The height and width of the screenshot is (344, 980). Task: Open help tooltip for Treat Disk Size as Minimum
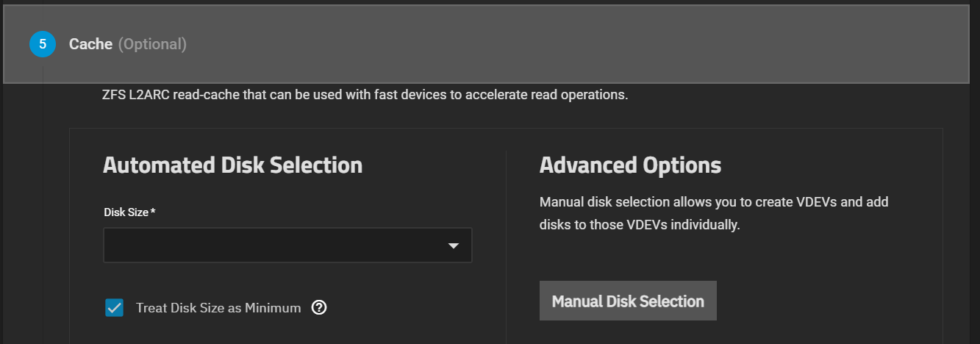point(319,307)
